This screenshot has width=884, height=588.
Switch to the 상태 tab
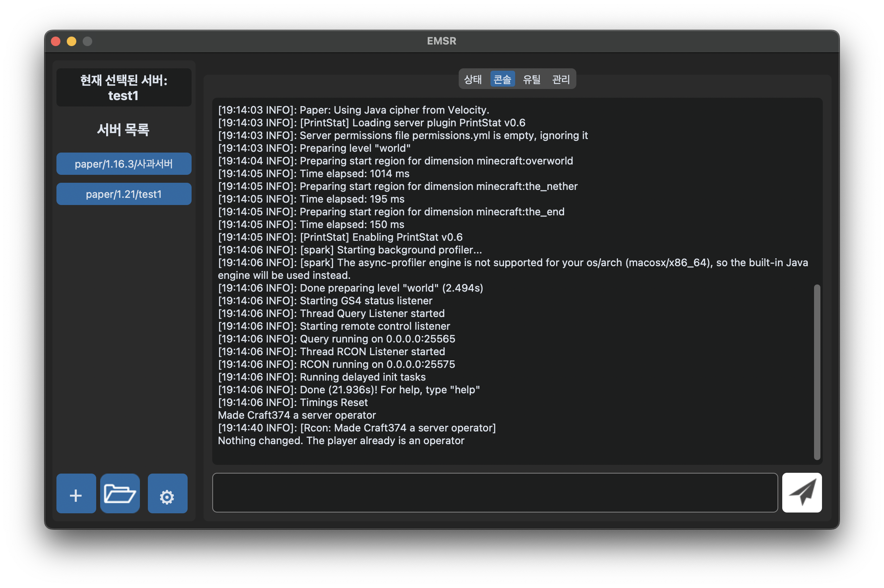pos(473,79)
